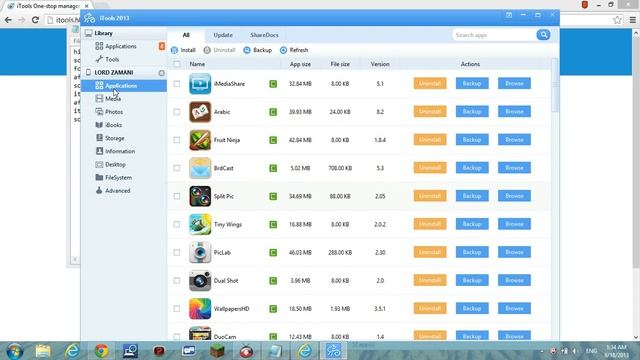Click the greyed Uninstall toolbar item

pos(219,50)
